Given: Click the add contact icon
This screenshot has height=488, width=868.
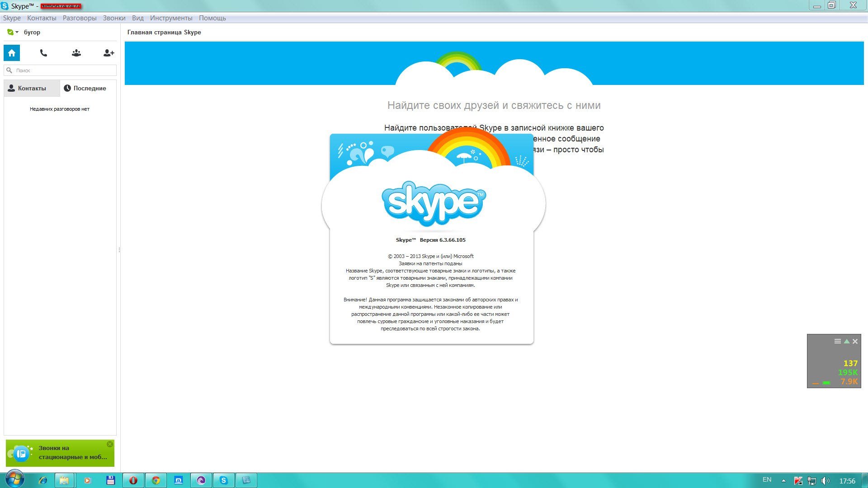Looking at the screenshot, I should pyautogui.click(x=108, y=53).
